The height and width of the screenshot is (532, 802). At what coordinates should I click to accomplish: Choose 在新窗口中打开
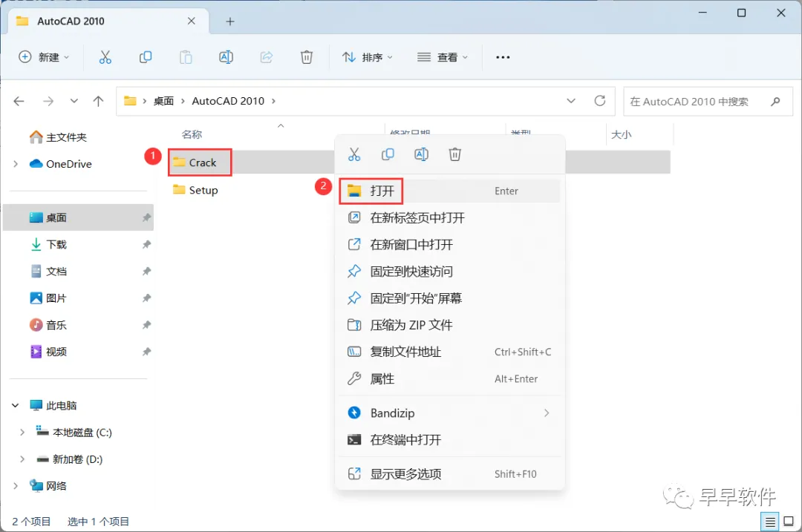tap(450, 245)
